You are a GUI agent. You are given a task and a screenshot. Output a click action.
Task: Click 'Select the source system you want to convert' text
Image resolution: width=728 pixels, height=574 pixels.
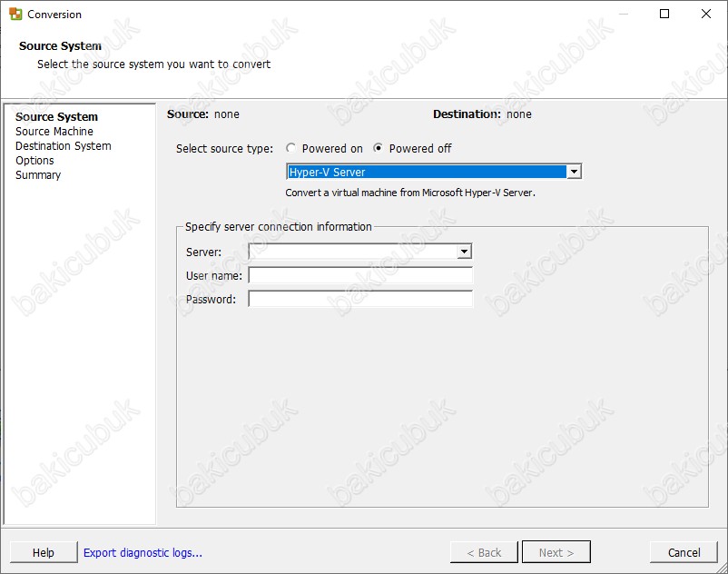[153, 64]
